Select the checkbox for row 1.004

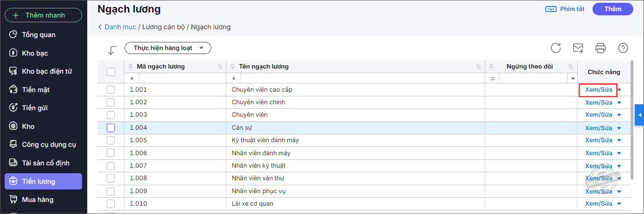tap(111, 128)
